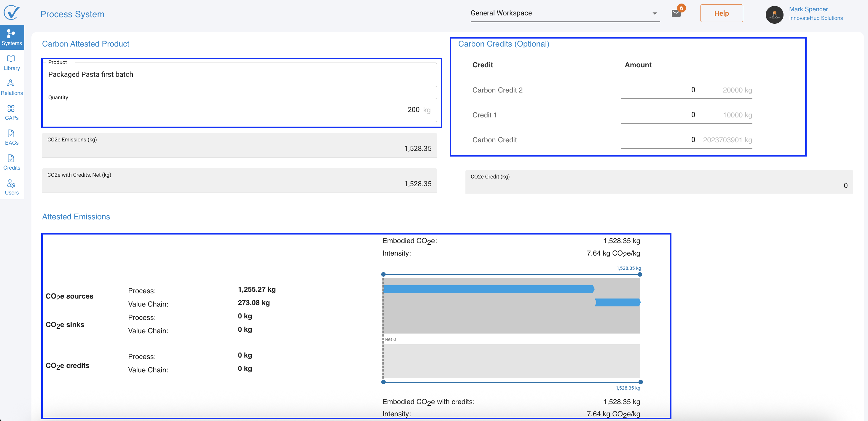Click the checkmark app logo
868x421 pixels.
point(12,13)
